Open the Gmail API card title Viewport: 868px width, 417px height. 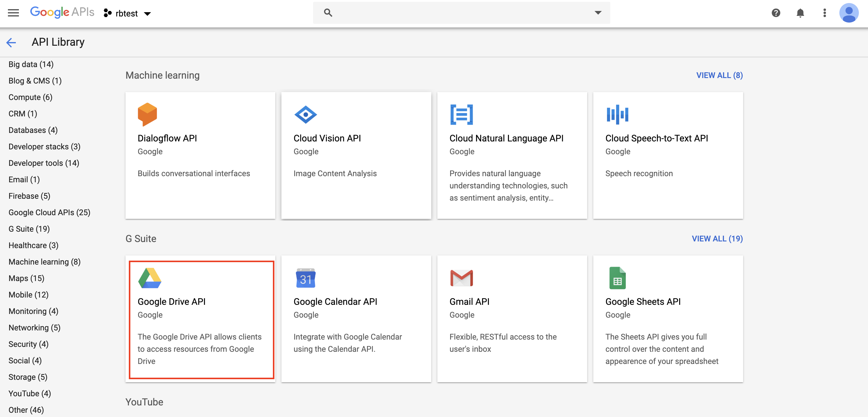pos(469,301)
